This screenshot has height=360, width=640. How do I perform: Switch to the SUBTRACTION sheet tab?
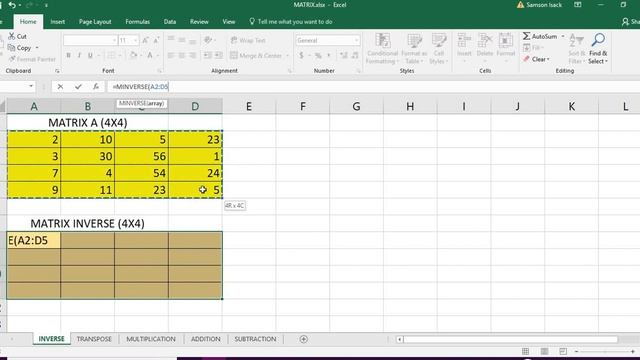[255, 339]
